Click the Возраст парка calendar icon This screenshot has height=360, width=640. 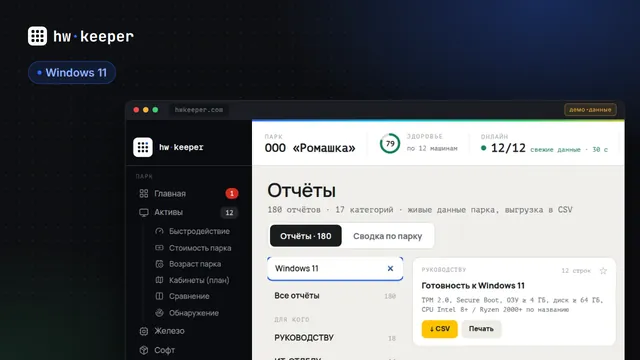tap(160, 264)
